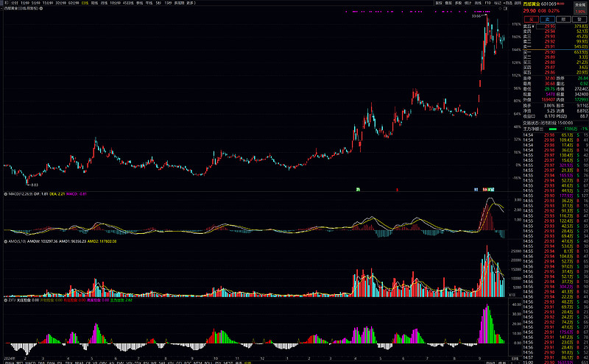589x364 pixels.
Task: Click the 返回 back button
Action: pos(518,3)
